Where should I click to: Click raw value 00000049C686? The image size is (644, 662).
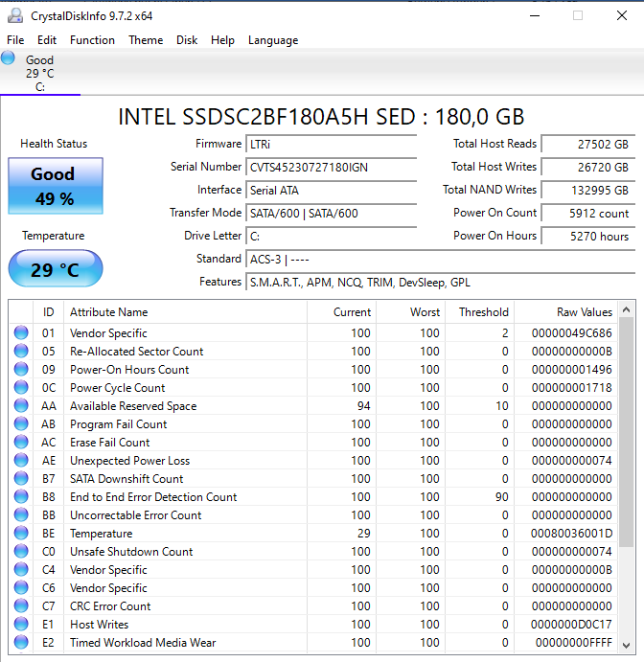[571, 333]
